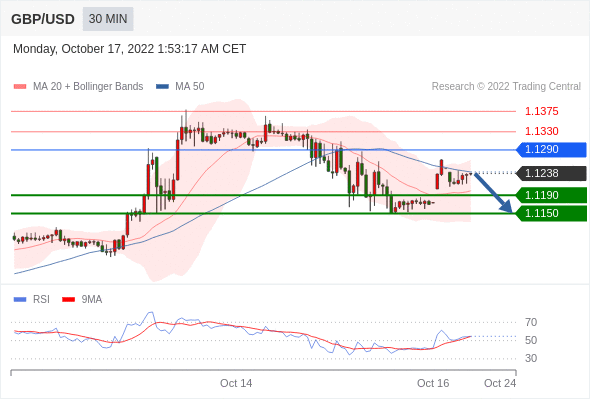Select the 1.1238 current price tag
This screenshot has width=590, height=400.
tap(551, 173)
